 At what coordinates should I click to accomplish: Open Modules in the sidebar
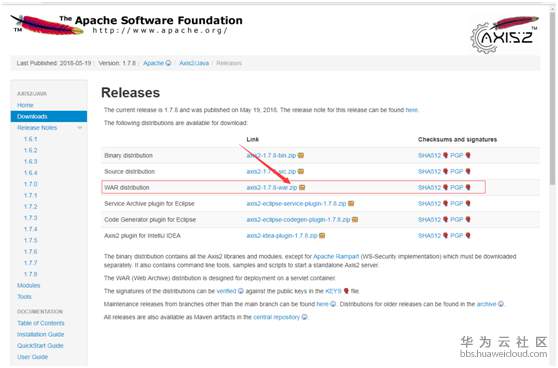28,285
